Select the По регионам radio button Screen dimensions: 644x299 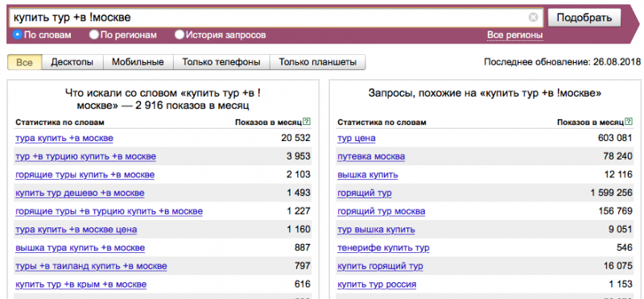click(94, 35)
